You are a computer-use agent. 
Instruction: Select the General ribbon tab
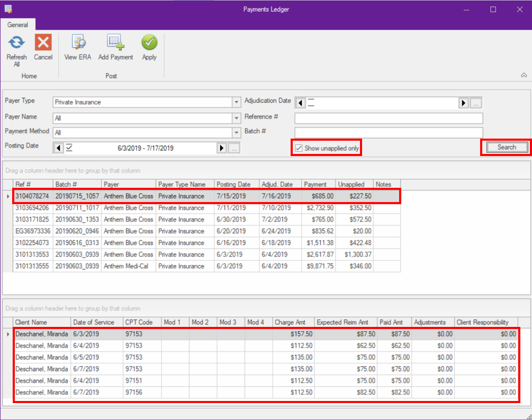point(18,24)
